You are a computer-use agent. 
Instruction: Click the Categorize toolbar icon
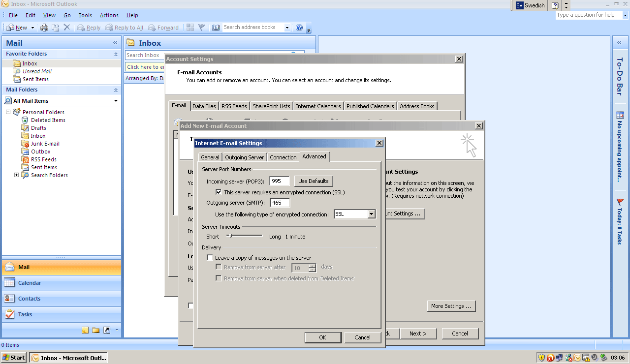pyautogui.click(x=190, y=28)
